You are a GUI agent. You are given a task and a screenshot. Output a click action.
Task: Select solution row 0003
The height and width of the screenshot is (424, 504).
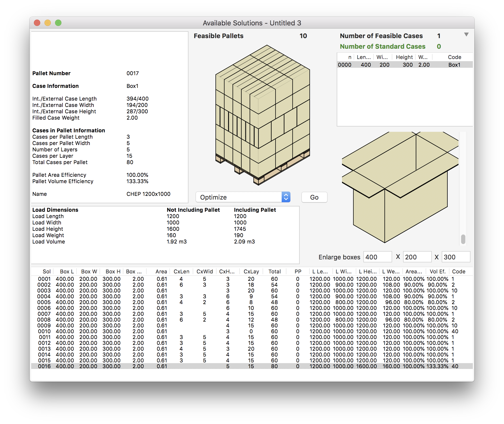coord(252,291)
